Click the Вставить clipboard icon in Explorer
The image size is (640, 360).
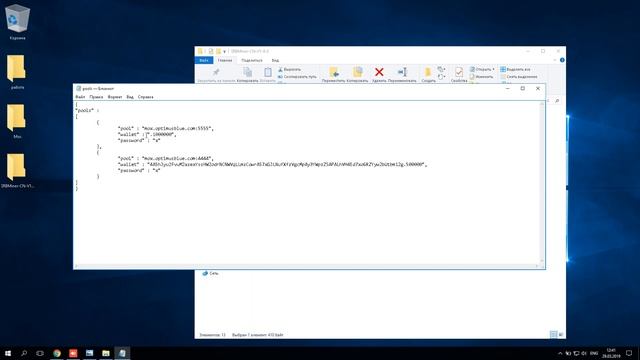click(268, 72)
